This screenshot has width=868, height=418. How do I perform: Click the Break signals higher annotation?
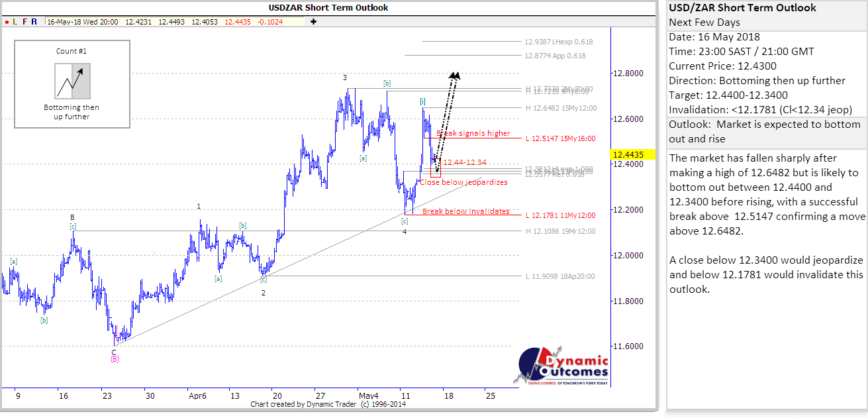coord(473,133)
